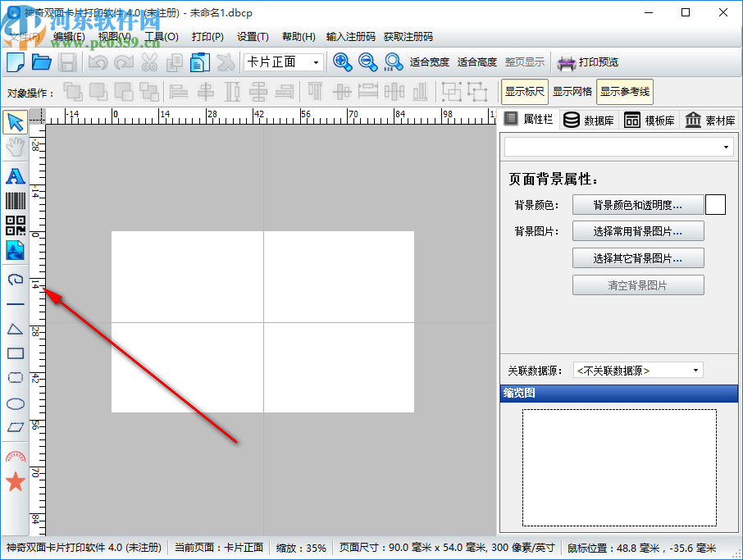Expand the 关联数据源 data source dropdown
The height and width of the screenshot is (560, 743).
click(637, 370)
